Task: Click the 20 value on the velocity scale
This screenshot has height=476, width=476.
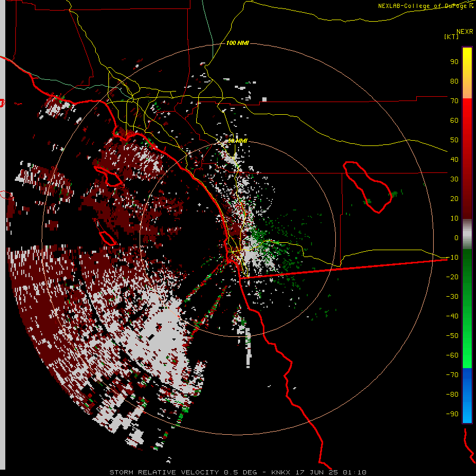Action: pos(454,199)
